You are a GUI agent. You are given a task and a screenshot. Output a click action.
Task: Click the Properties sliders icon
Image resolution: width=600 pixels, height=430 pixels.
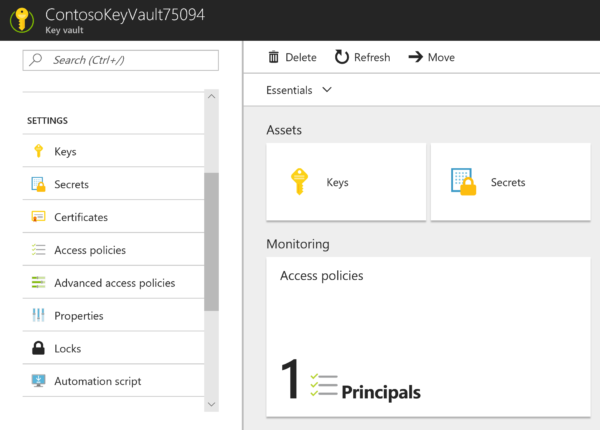click(x=38, y=316)
